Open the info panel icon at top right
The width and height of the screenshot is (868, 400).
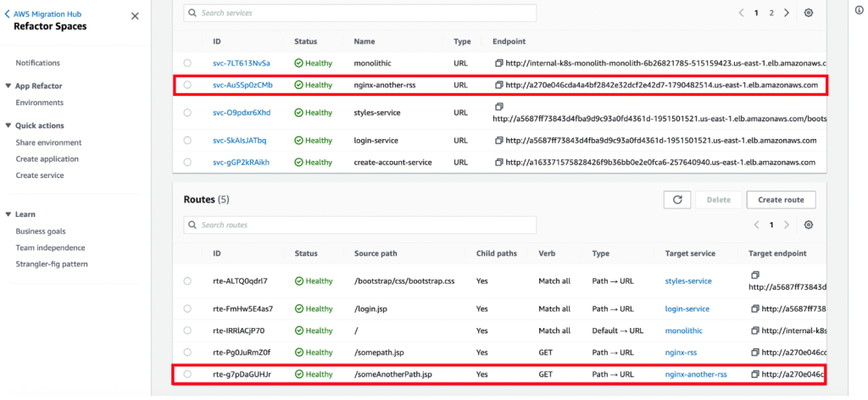(x=860, y=10)
